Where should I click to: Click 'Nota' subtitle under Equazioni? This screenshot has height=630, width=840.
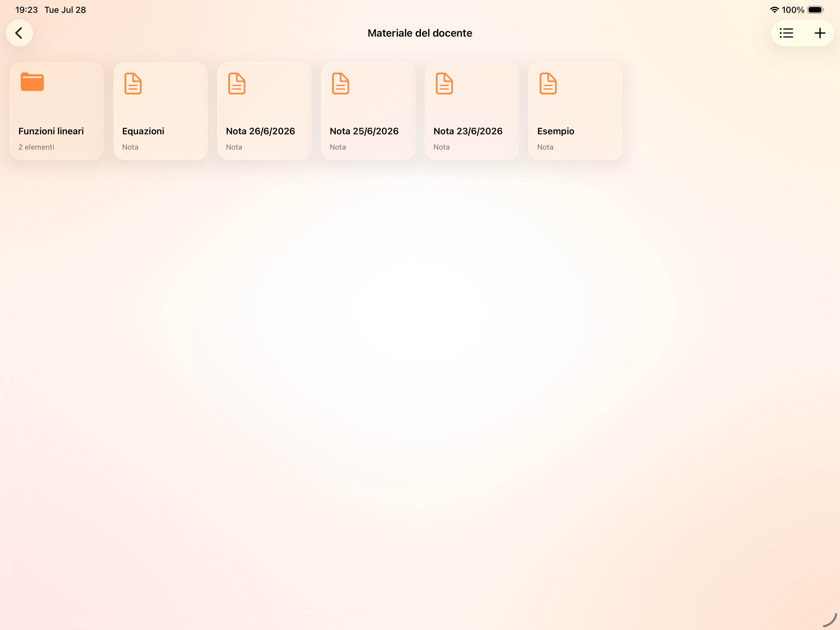click(130, 147)
